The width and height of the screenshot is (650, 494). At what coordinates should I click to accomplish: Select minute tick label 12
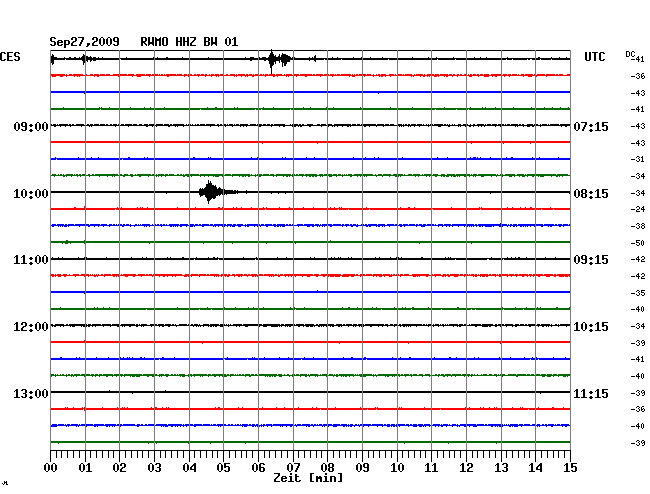point(466,468)
